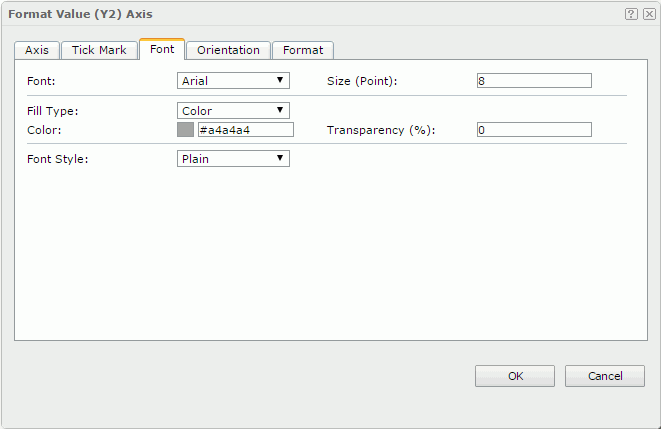Click the color hex code field
This screenshot has width=661, height=429.
point(246,130)
